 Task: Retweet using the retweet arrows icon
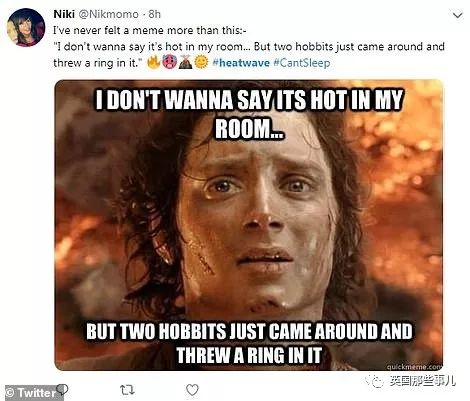pos(127,389)
